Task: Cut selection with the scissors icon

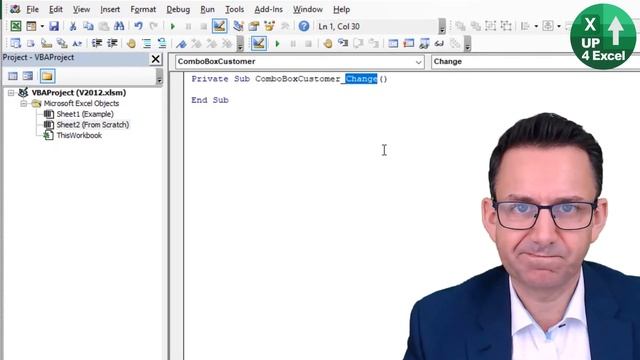Action: pos(73,26)
